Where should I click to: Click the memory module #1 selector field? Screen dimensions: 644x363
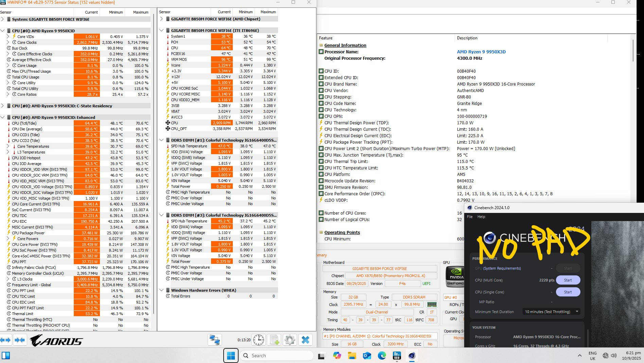[x=380, y=336]
